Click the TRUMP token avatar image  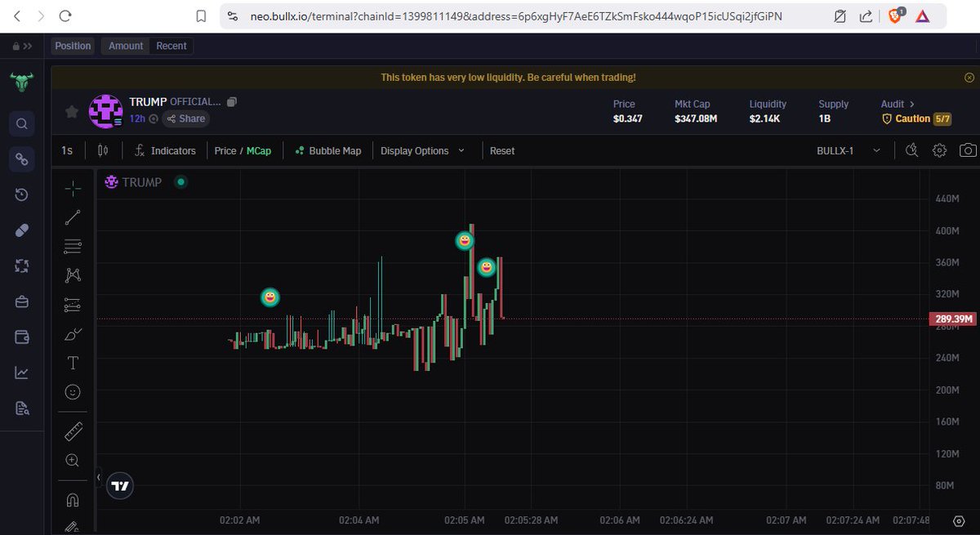click(105, 111)
